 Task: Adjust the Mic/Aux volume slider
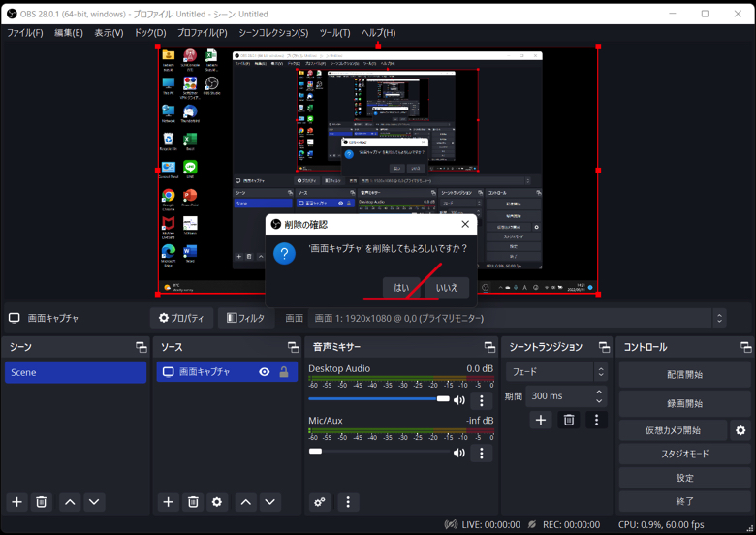pos(379,452)
